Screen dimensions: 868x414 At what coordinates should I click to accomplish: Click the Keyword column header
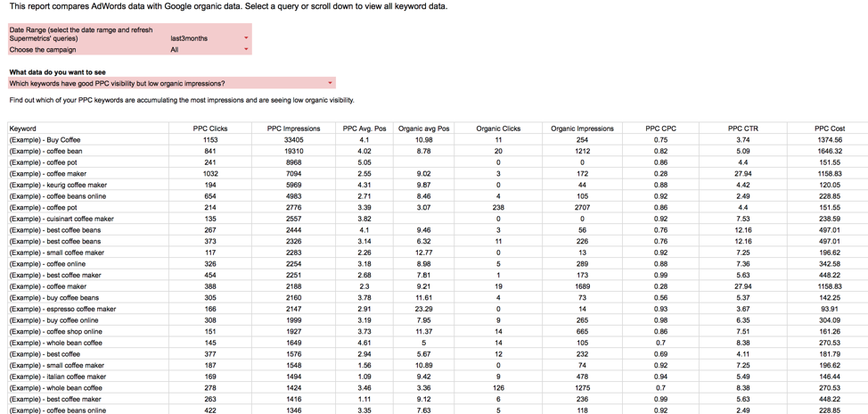point(23,128)
